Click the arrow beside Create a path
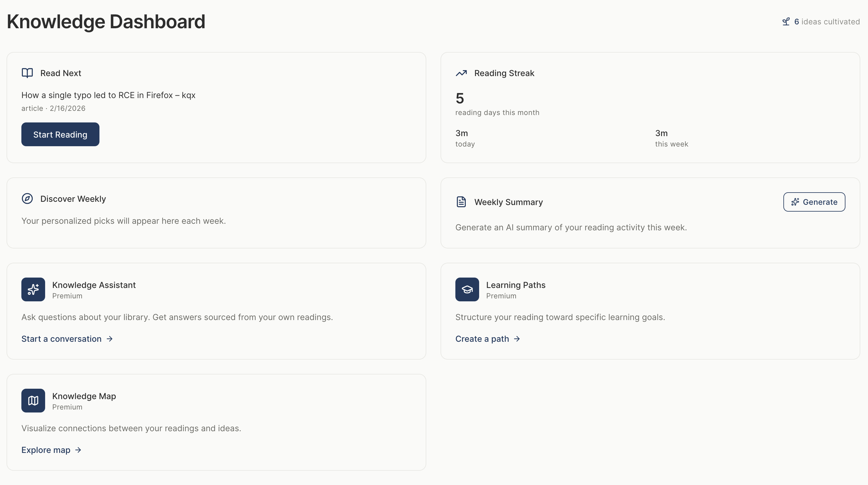868x485 pixels. [517, 338]
